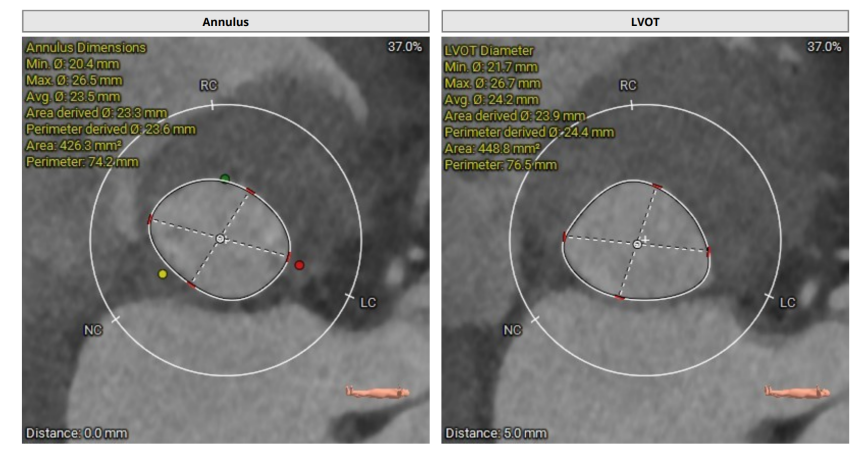Click 'Area derived Ø: 23.9 mm' value
The image size is (866, 462).
(515, 116)
